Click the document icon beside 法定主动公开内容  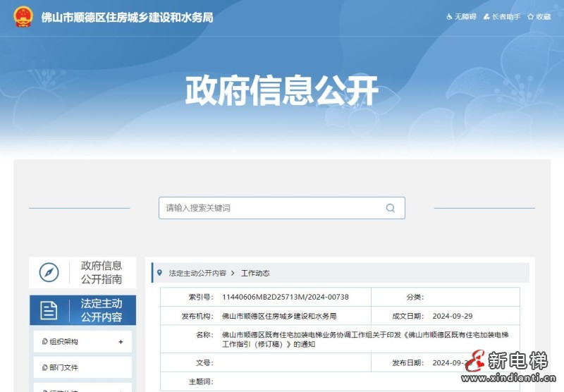coord(49,310)
